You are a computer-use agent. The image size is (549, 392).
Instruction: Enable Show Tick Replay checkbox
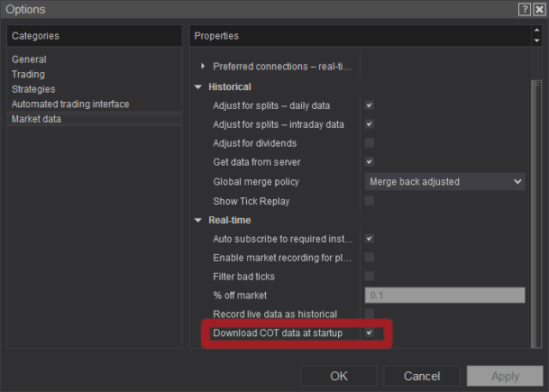coord(369,201)
